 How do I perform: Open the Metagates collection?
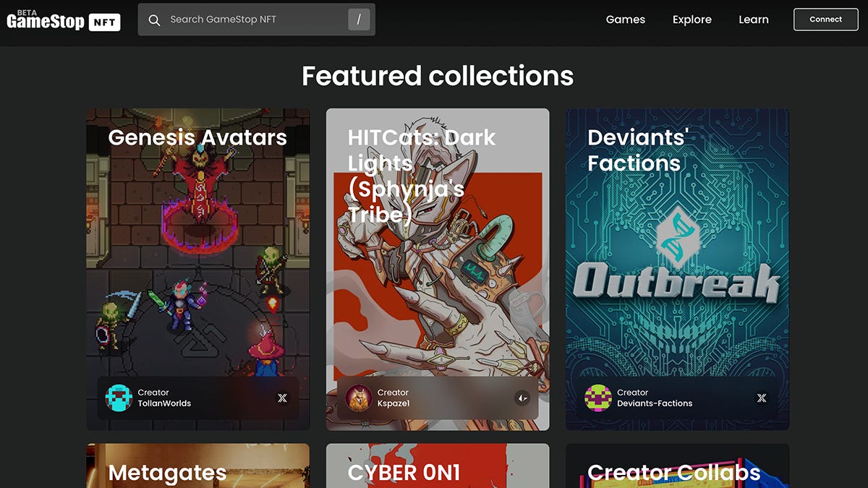197,467
